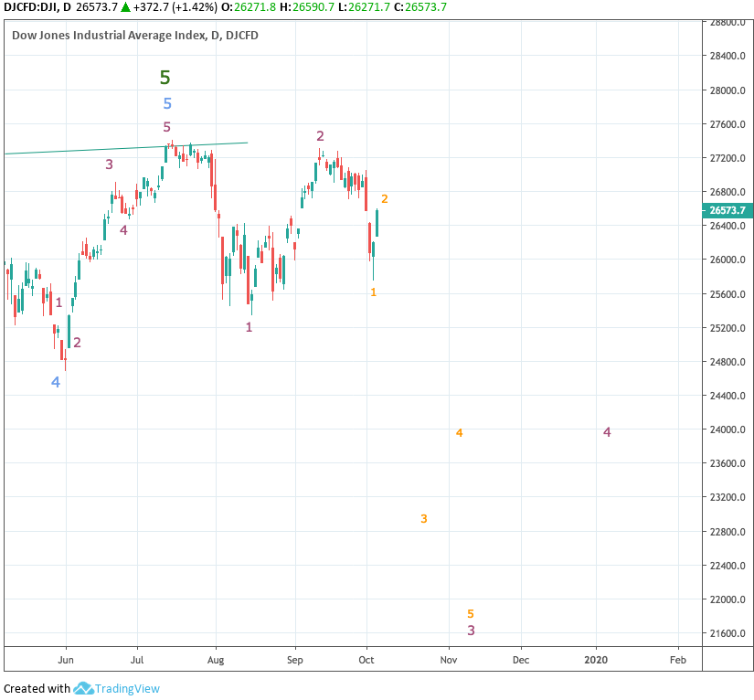Click the TradingView cloud logo icon

83,688
